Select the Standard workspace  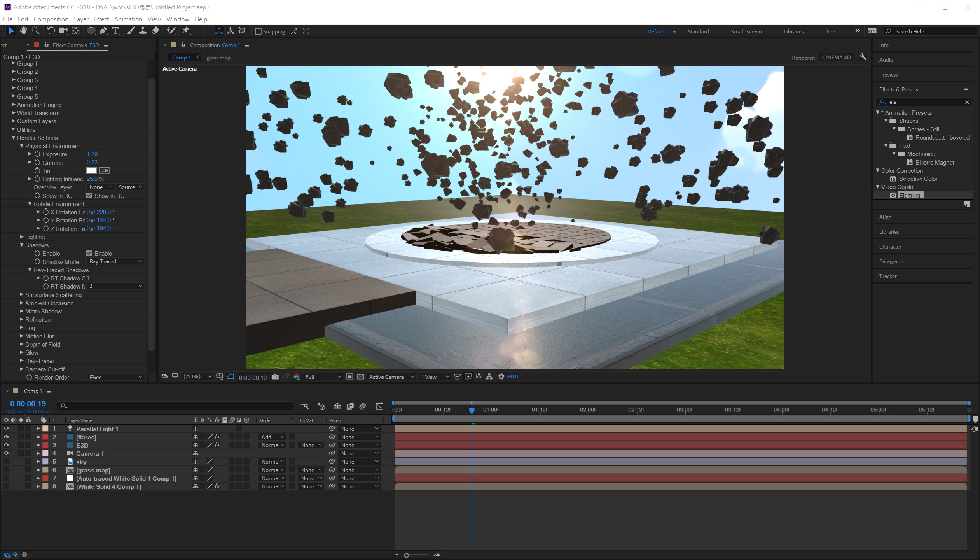point(698,31)
